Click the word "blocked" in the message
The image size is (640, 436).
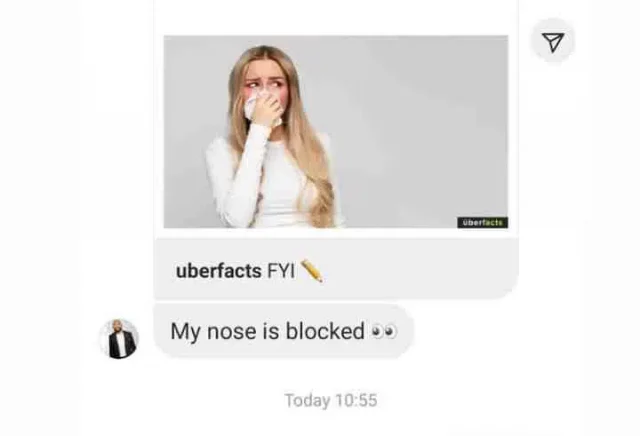tap(325, 331)
